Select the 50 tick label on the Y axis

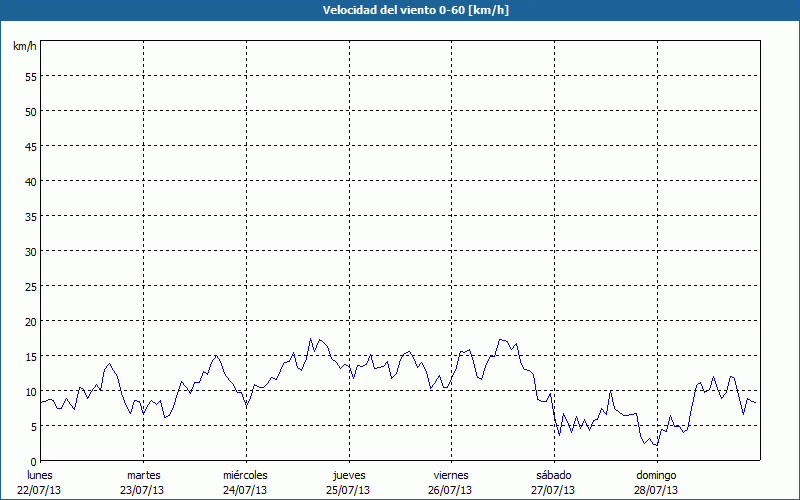(x=30, y=111)
